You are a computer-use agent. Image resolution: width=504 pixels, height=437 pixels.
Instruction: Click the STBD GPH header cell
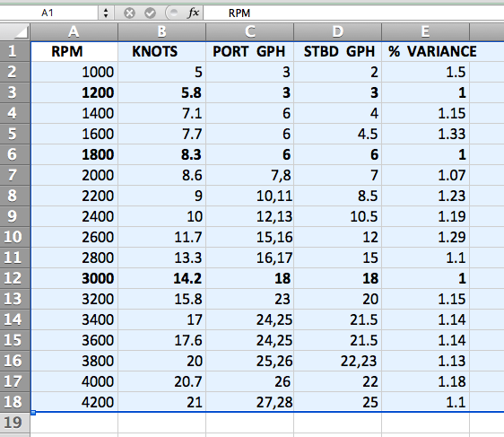click(x=337, y=51)
